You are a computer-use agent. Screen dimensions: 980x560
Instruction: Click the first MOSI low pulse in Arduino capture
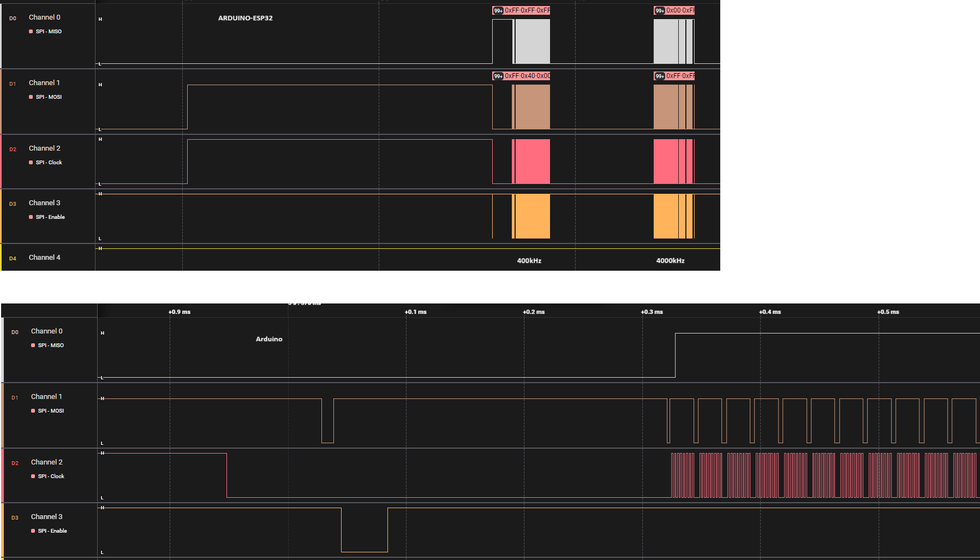click(x=327, y=421)
